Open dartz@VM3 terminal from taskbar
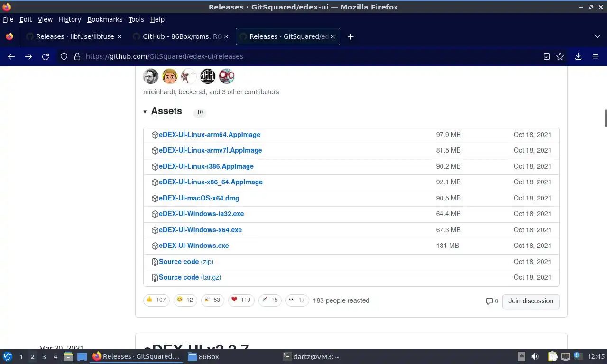 tap(311, 357)
